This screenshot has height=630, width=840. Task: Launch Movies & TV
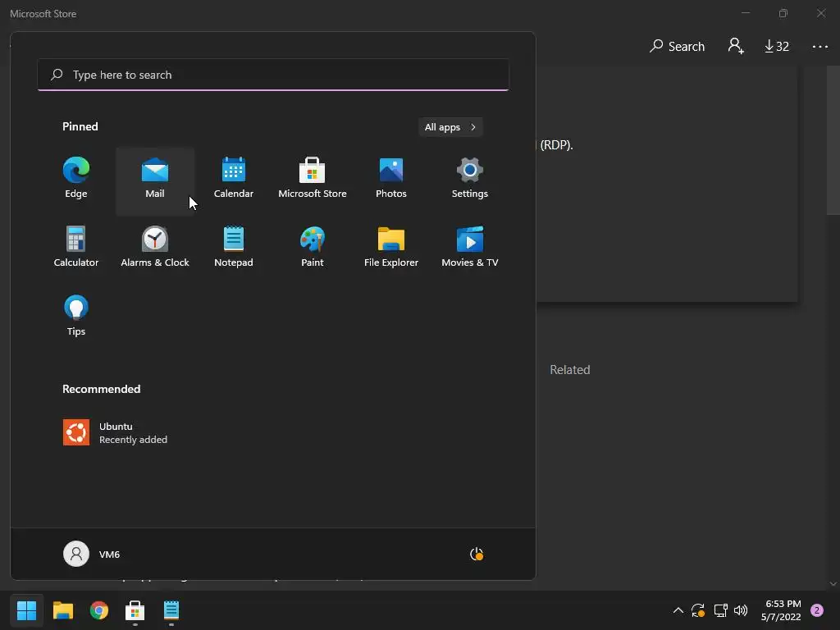tap(470, 248)
